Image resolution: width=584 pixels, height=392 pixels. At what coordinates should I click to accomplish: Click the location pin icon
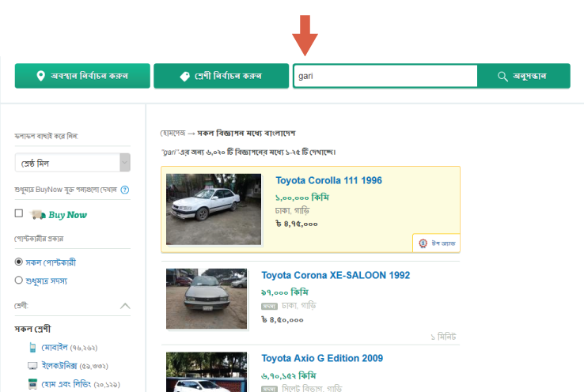point(40,76)
